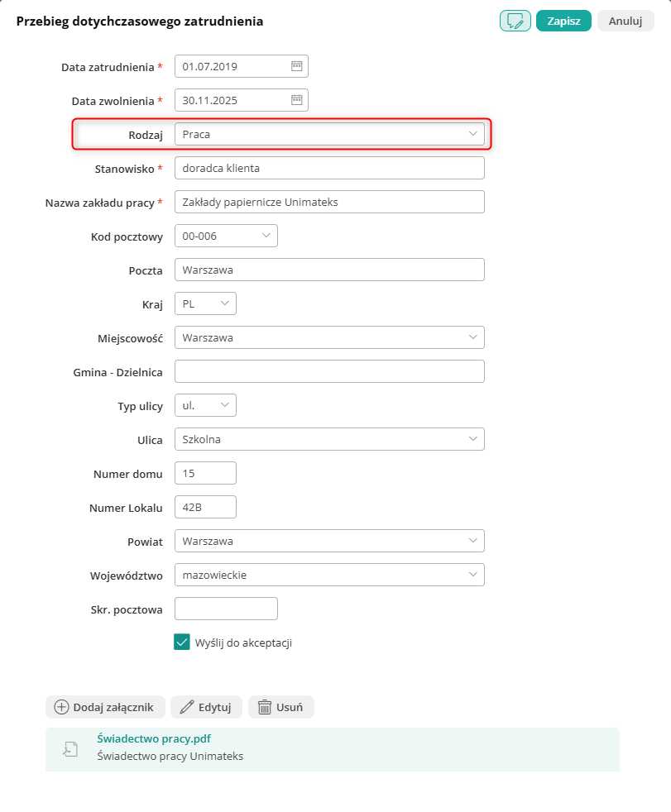The image size is (671, 812).
Task: Open Typ ulicy dropdown showing ul.
Action: pos(205,405)
